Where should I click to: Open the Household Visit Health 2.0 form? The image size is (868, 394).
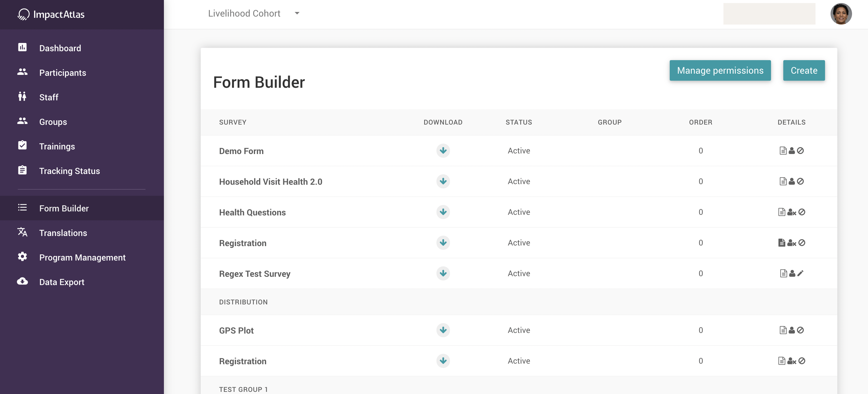pyautogui.click(x=271, y=182)
